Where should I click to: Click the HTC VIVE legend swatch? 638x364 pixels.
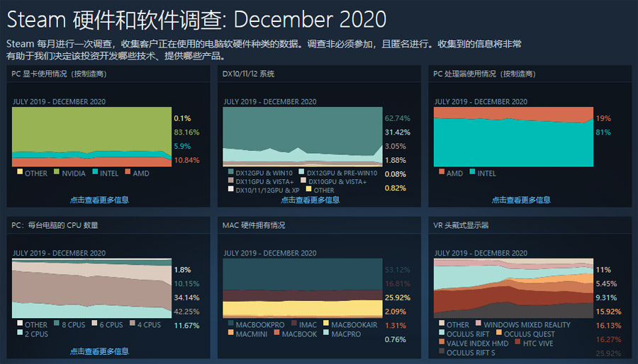click(517, 341)
